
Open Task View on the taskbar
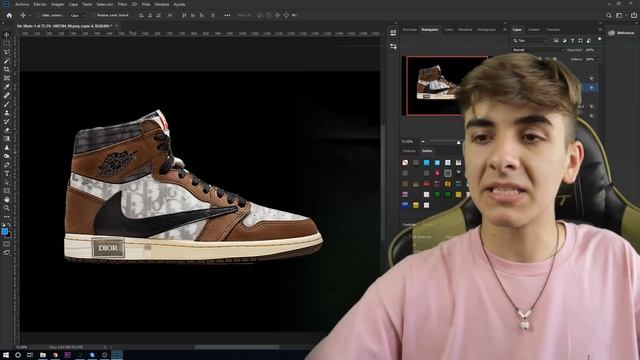click(x=30, y=355)
